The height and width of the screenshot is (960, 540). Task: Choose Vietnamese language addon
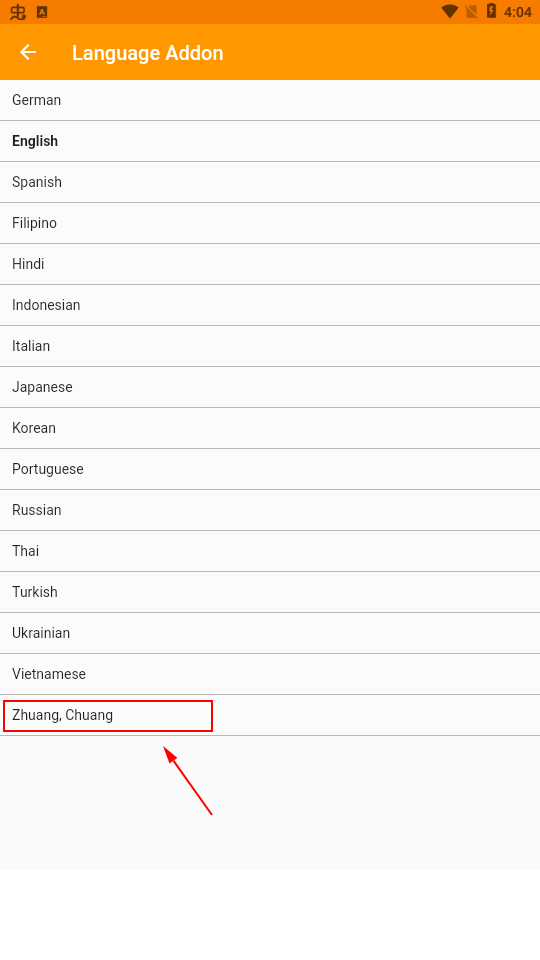pos(270,675)
